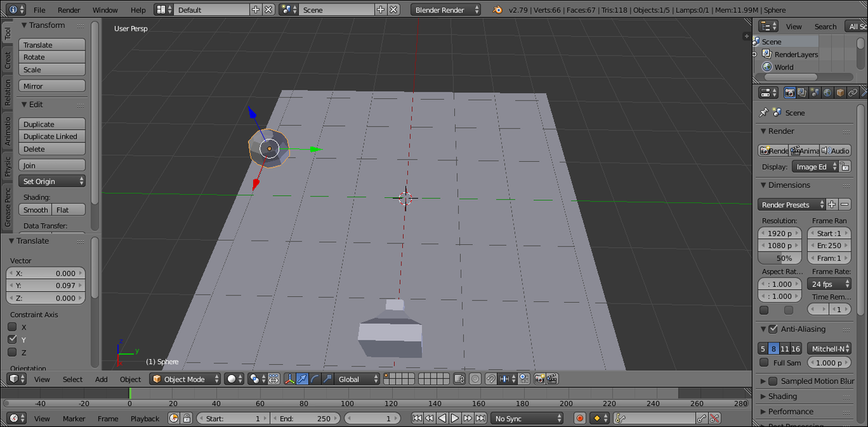Open the pivot point selector
The image size is (868, 427).
[x=257, y=379]
